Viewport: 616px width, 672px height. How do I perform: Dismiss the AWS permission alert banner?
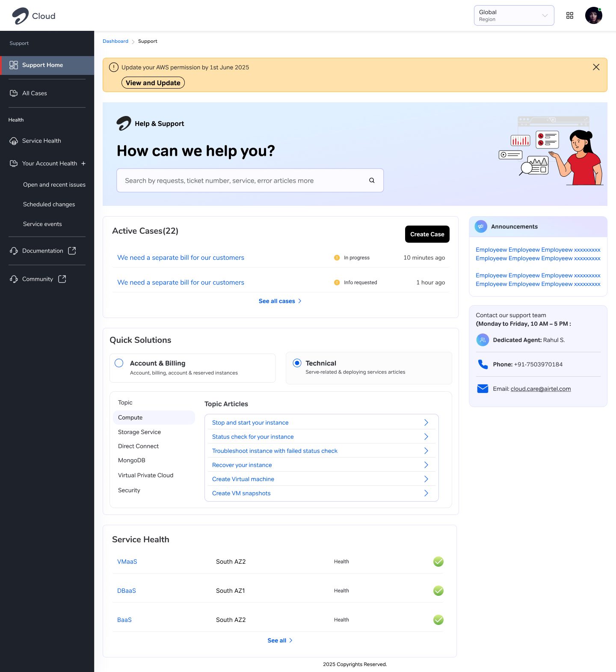coord(596,67)
